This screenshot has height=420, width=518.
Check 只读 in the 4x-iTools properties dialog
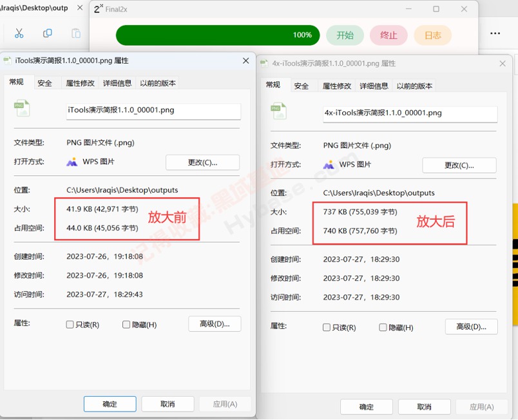327,327
